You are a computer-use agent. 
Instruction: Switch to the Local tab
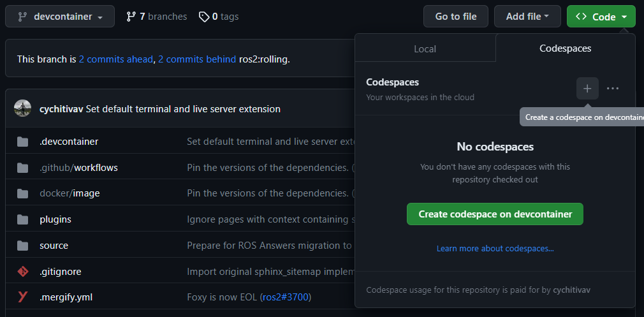(x=425, y=48)
